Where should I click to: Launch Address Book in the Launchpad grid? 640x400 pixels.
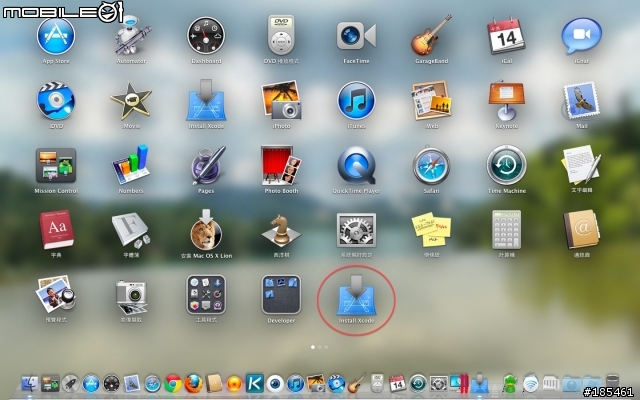581,229
